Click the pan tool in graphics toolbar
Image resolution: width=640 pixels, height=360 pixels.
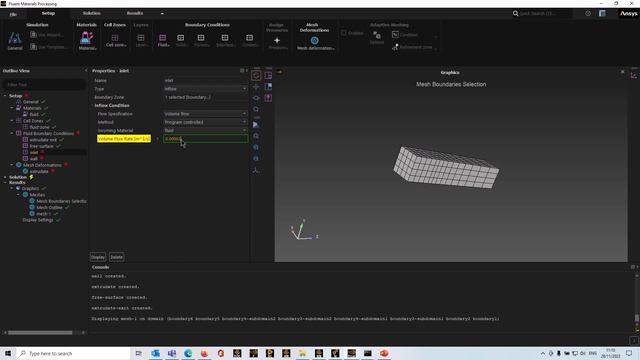[x=256, y=87]
